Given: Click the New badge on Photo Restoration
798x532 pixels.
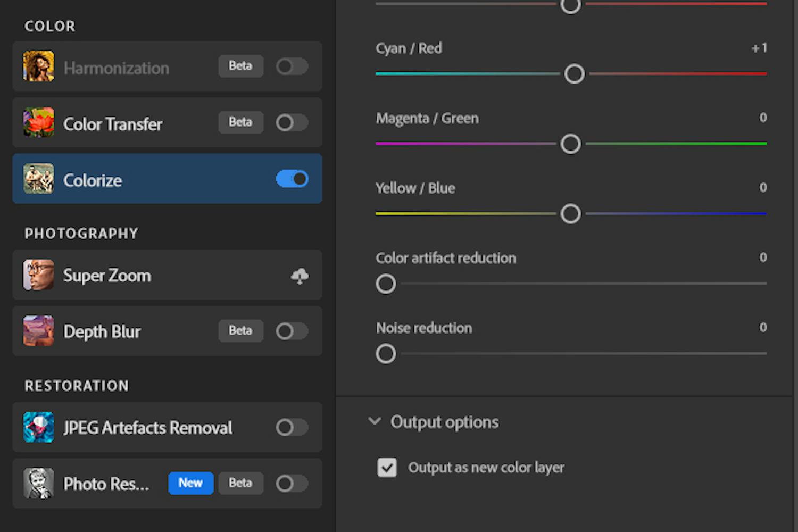Looking at the screenshot, I should pos(190,483).
